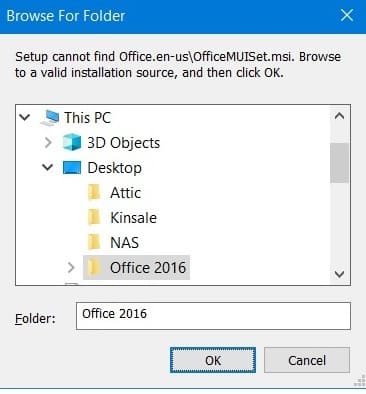The image size is (366, 394).
Task: Expand the 3D Objects node
Action: tap(48, 143)
